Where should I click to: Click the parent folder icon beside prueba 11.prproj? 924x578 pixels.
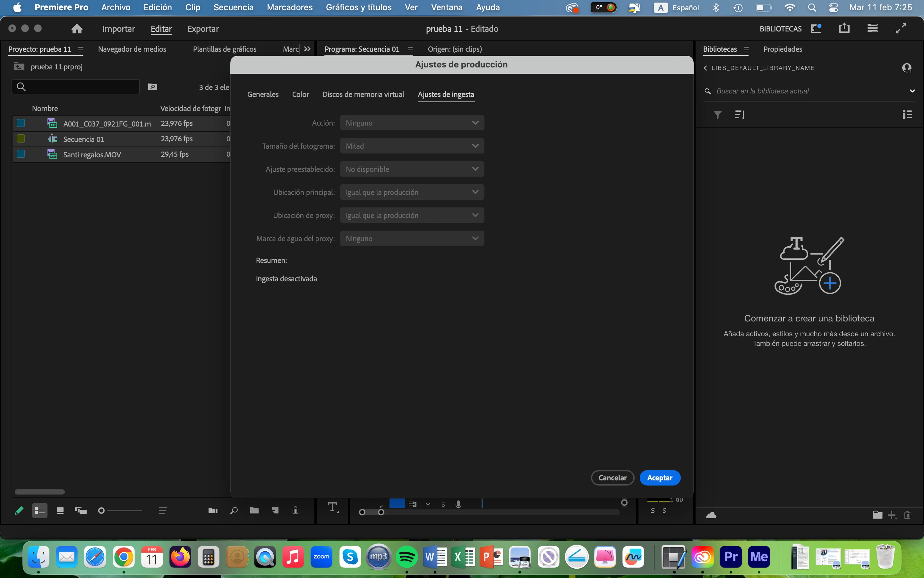pyautogui.click(x=19, y=66)
